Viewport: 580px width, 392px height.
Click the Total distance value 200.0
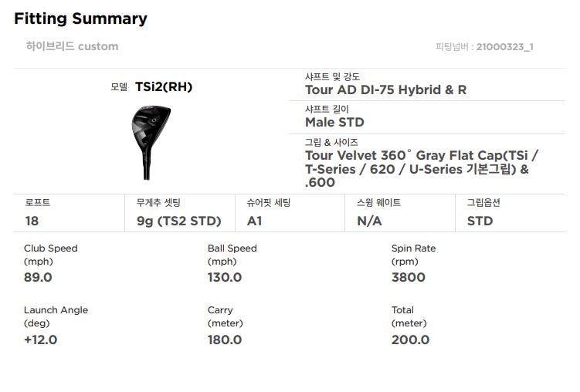pos(410,340)
